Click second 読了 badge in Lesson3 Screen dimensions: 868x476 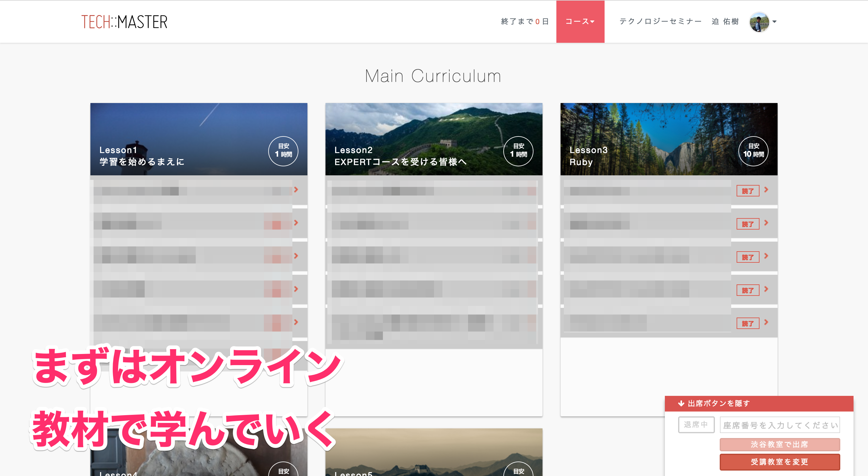(748, 224)
